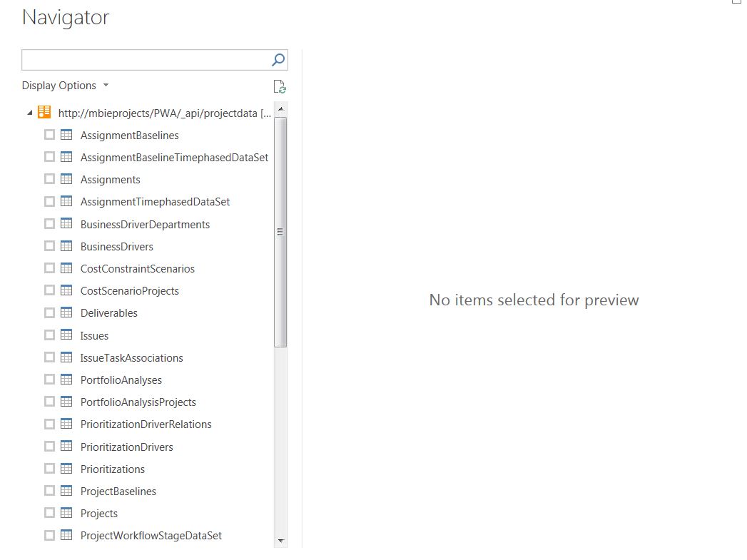Click the table icon next to Projects
747x560 pixels.
click(68, 513)
